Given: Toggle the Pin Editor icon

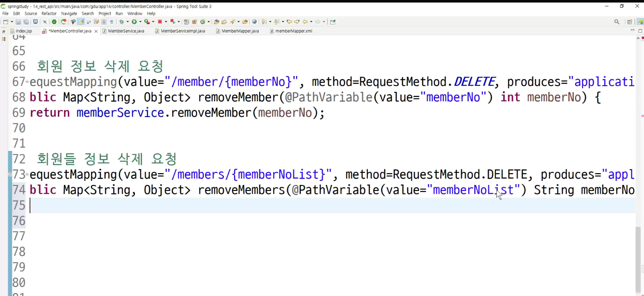Looking at the screenshot, I should click(x=332, y=22).
